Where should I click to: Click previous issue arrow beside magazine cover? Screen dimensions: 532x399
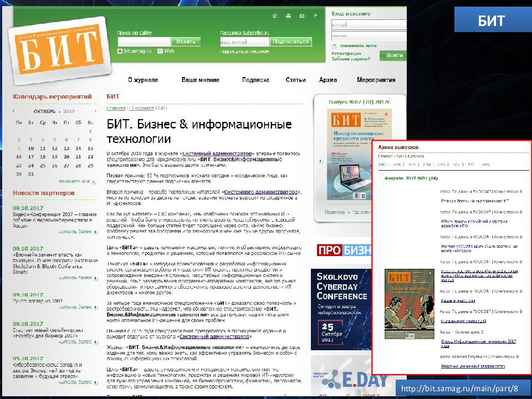pos(321,161)
